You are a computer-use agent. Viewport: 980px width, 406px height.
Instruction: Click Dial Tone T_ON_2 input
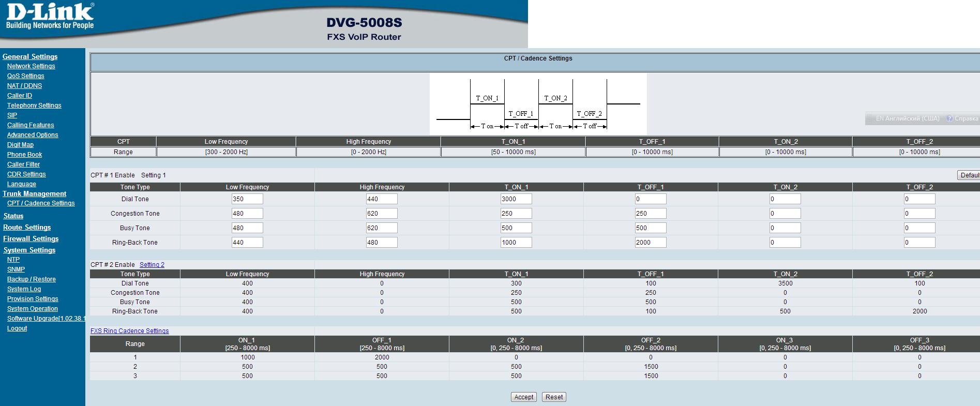click(785, 199)
